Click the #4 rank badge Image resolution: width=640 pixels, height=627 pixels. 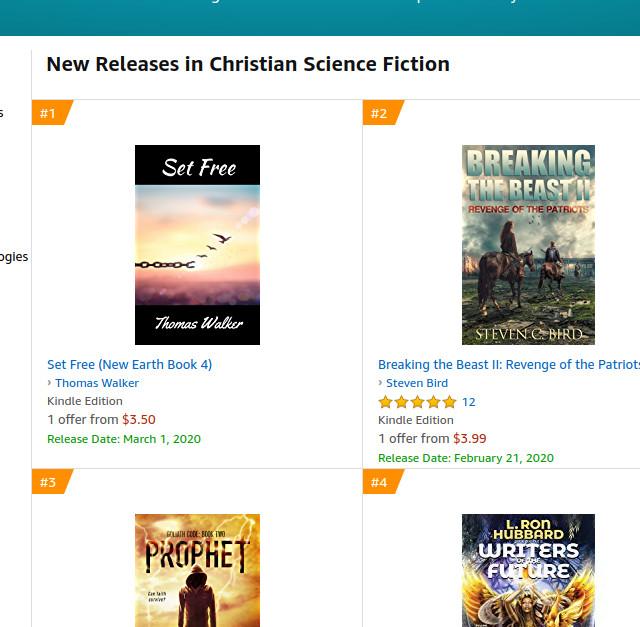[x=380, y=482]
